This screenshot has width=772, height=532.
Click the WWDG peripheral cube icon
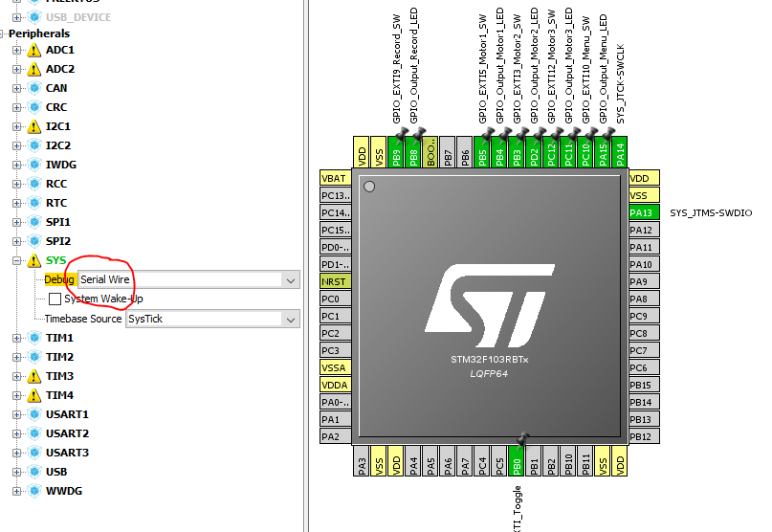point(34,491)
